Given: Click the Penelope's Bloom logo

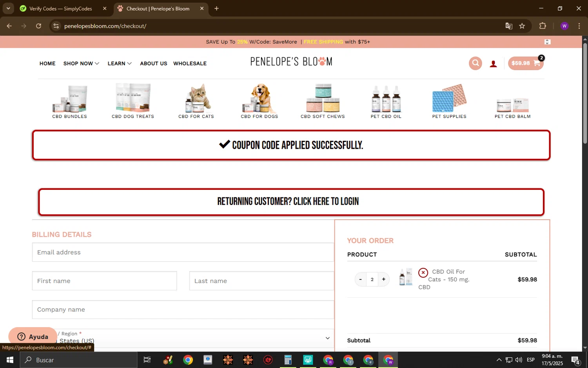Looking at the screenshot, I should (x=291, y=62).
